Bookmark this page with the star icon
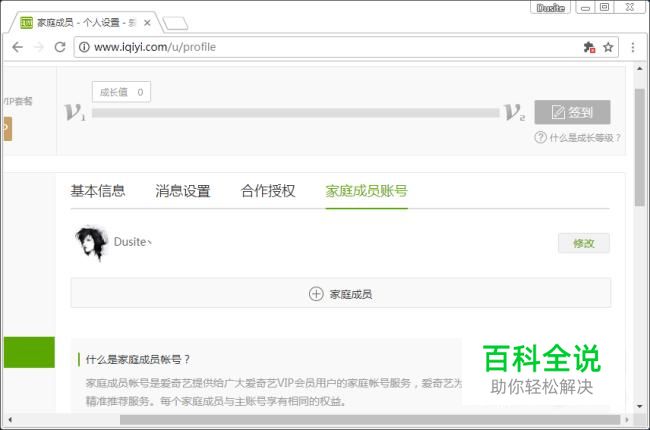 608,47
